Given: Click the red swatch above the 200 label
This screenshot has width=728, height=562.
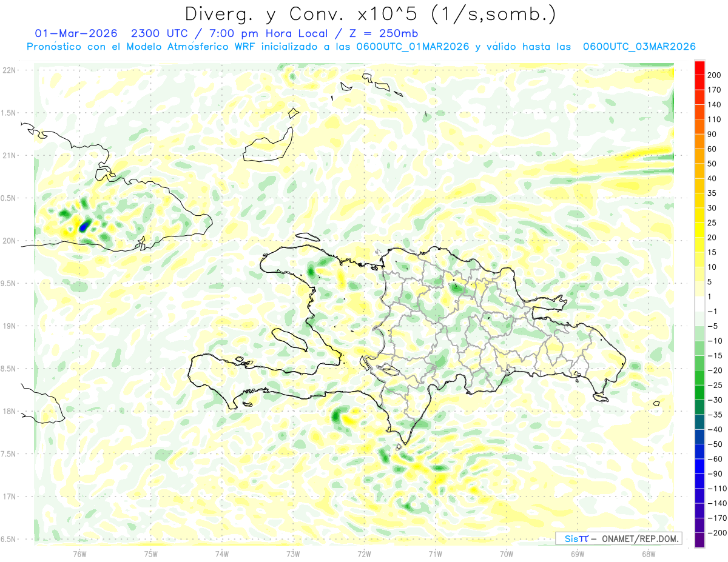Looking at the screenshot, I should click(700, 67).
